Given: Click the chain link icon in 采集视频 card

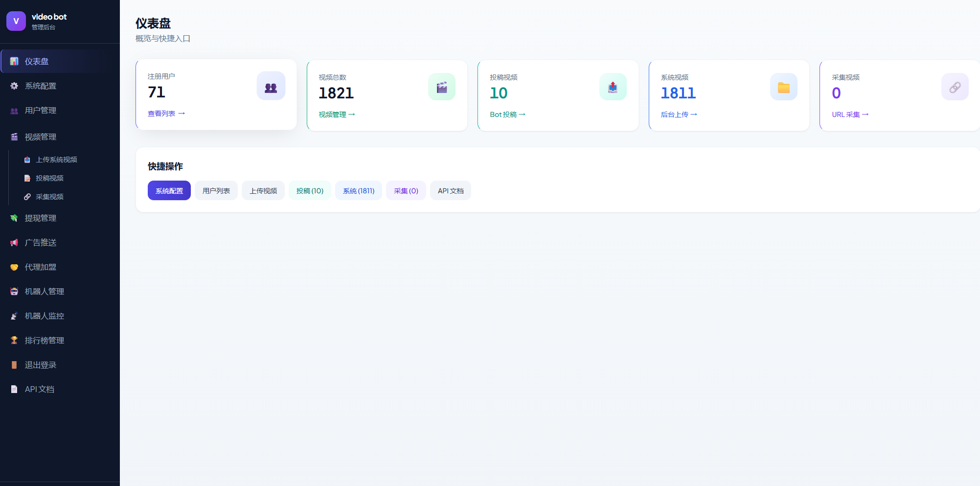Looking at the screenshot, I should coord(954,87).
